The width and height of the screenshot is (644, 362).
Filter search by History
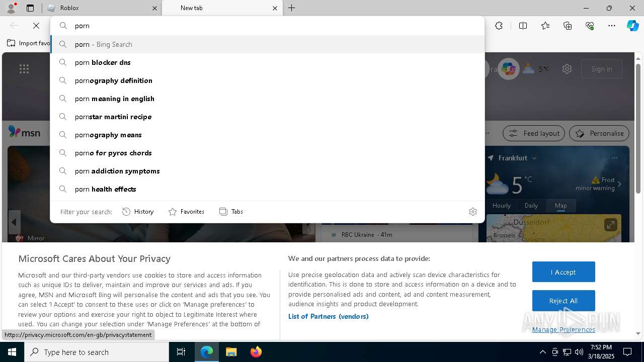[x=138, y=212]
